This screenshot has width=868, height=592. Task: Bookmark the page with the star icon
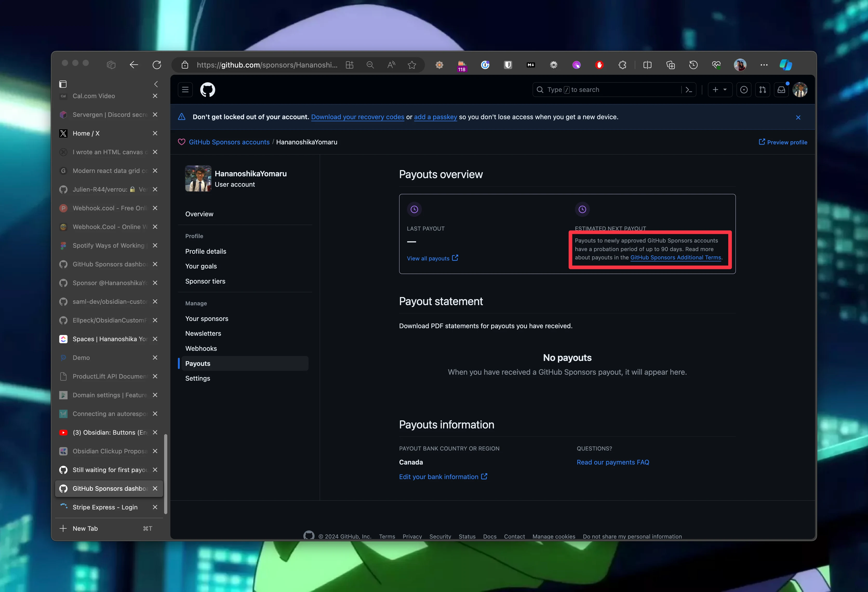(x=412, y=65)
